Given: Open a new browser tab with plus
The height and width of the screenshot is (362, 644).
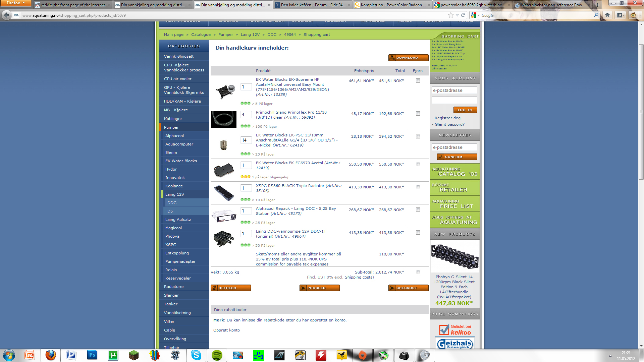Looking at the screenshot, I should [x=597, y=5].
